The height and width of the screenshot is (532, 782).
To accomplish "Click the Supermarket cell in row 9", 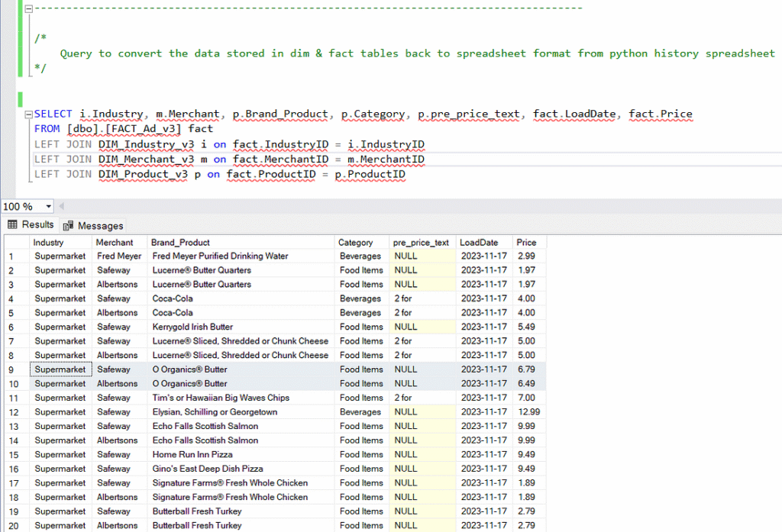I will click(60, 369).
